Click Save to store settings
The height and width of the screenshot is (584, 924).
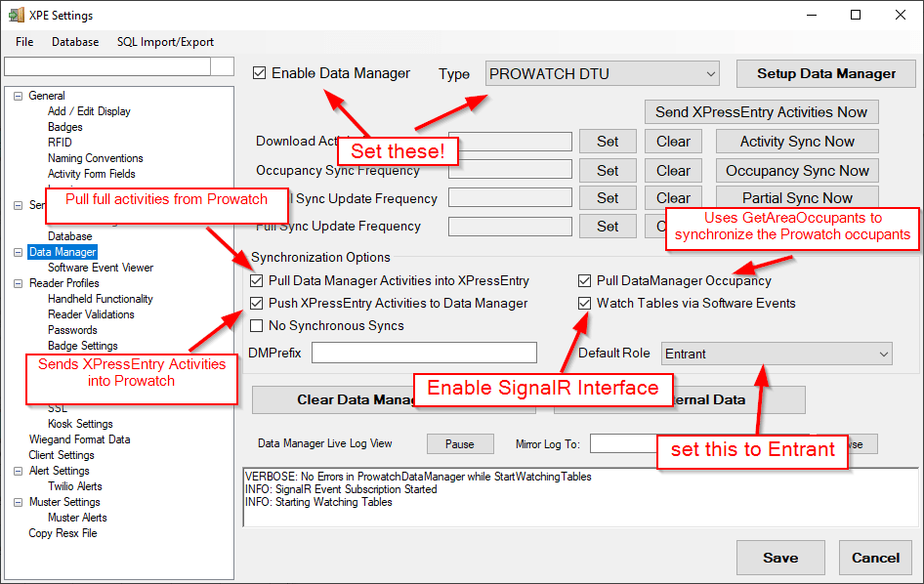[779, 558]
